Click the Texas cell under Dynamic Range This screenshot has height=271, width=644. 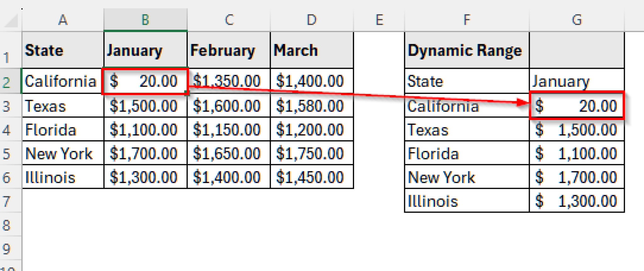click(465, 130)
